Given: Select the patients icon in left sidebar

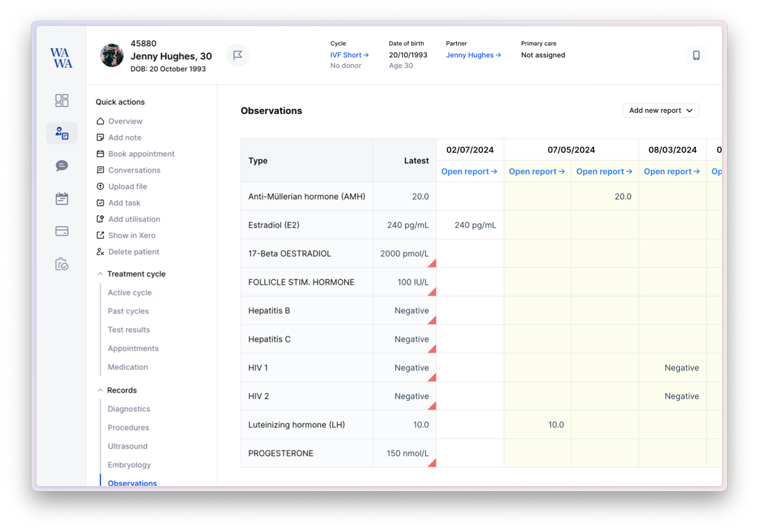Looking at the screenshot, I should point(62,133).
